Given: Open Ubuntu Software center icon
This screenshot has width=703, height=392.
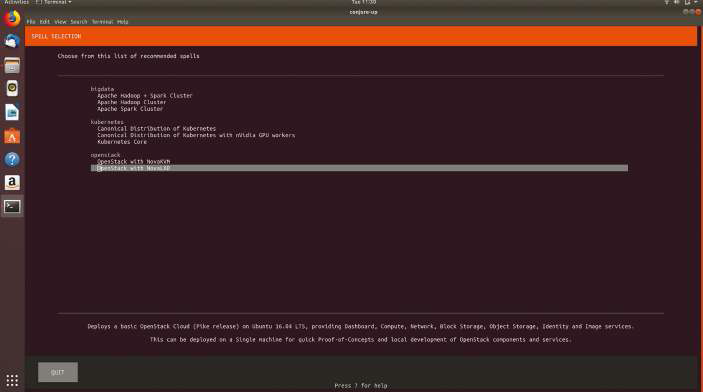Looking at the screenshot, I should [x=12, y=136].
